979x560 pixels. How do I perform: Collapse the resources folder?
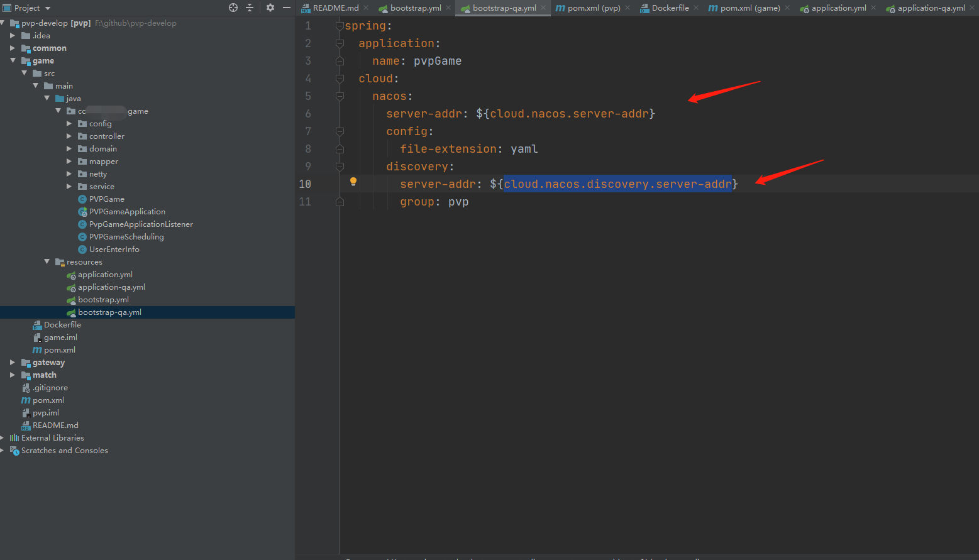[x=47, y=262]
